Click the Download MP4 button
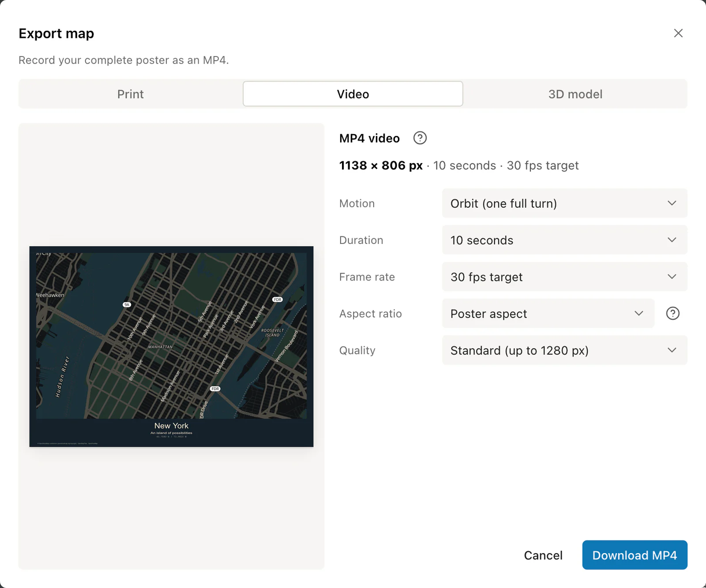The image size is (706, 588). (x=635, y=555)
